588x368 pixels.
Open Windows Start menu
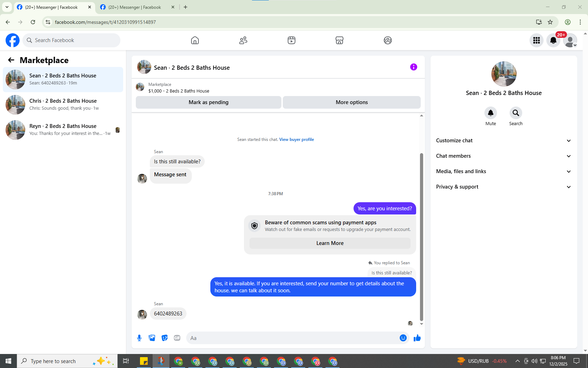(8, 361)
